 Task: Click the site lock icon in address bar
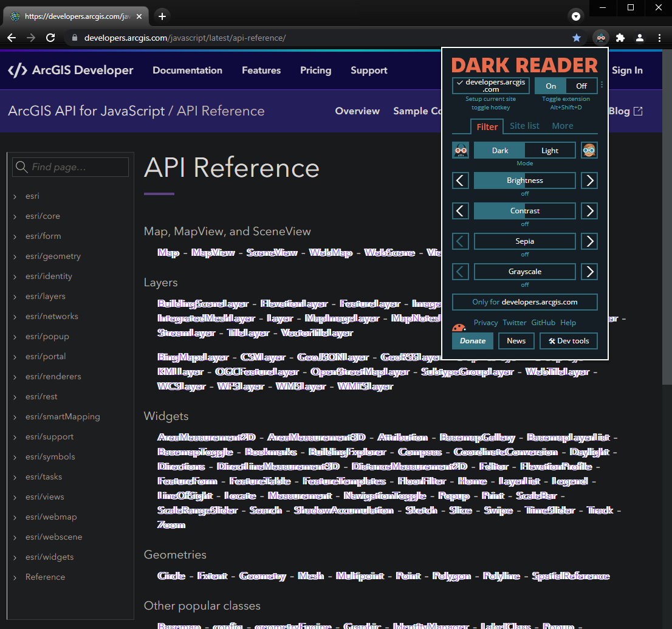point(75,38)
